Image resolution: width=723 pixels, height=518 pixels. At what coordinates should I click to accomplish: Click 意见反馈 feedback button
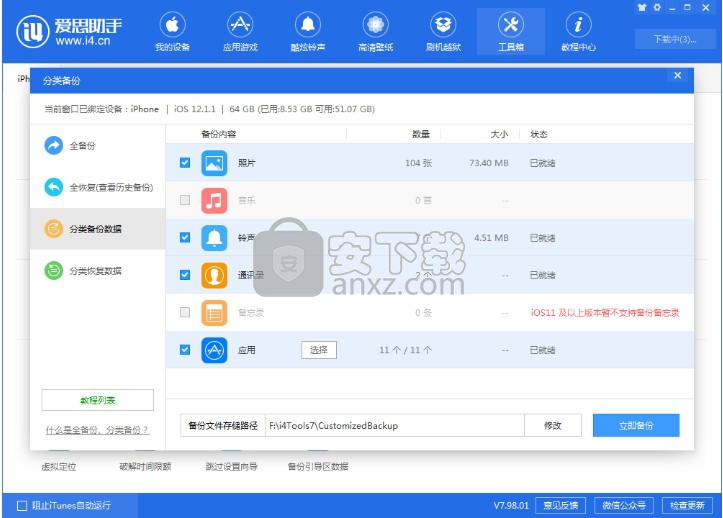tap(560, 506)
